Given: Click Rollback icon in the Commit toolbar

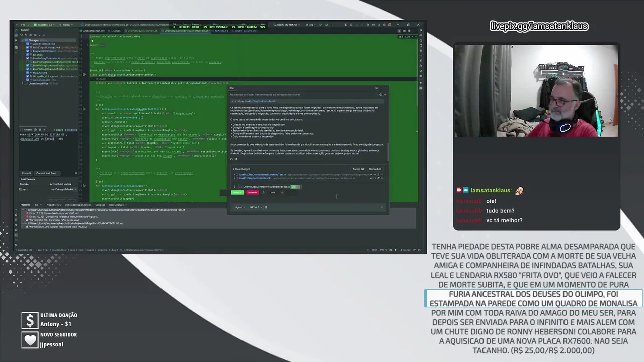Looking at the screenshot, I should (26, 35).
